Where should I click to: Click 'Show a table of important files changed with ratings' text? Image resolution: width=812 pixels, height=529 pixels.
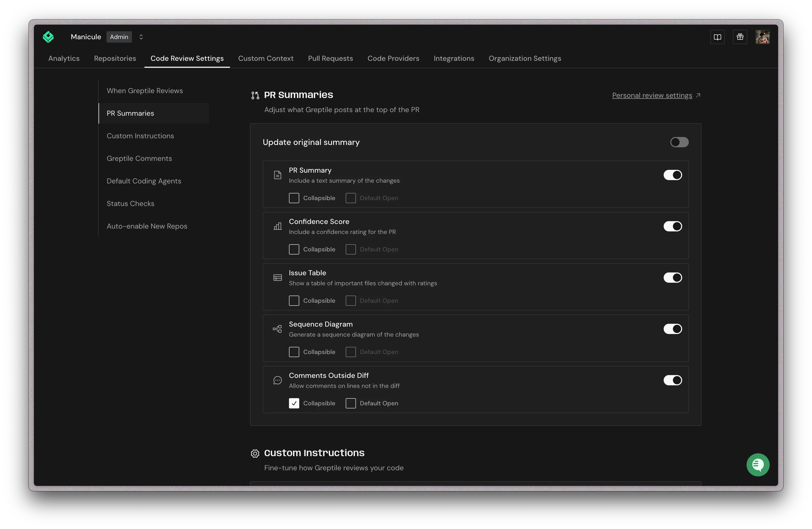pos(363,283)
